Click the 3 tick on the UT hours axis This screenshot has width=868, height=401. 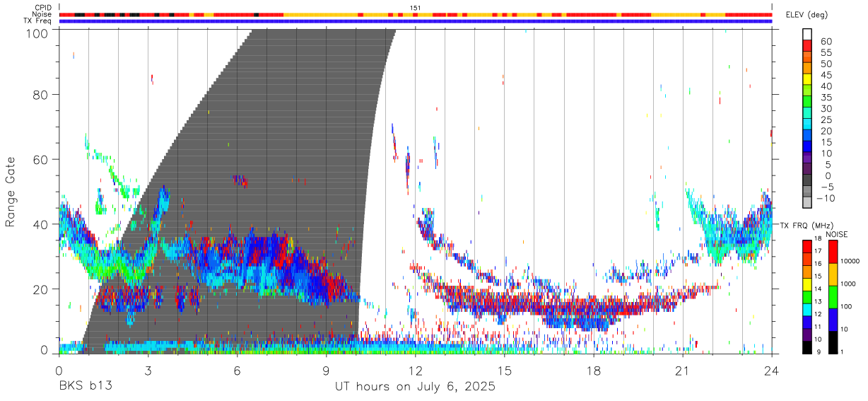(x=148, y=370)
